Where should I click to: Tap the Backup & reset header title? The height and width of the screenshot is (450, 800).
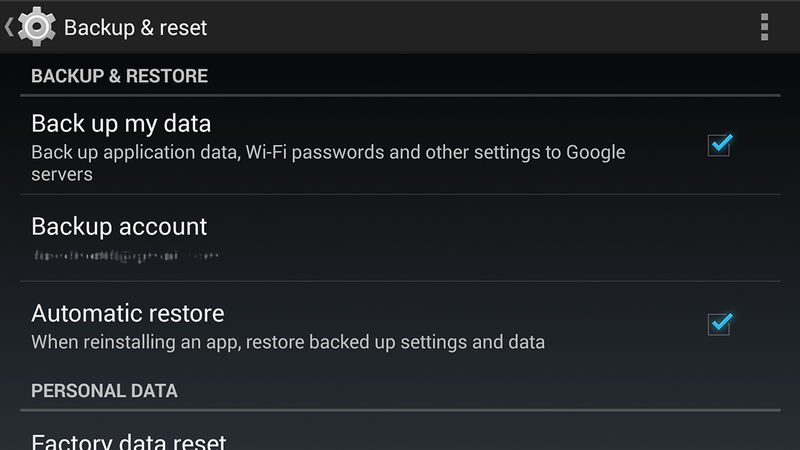click(135, 28)
